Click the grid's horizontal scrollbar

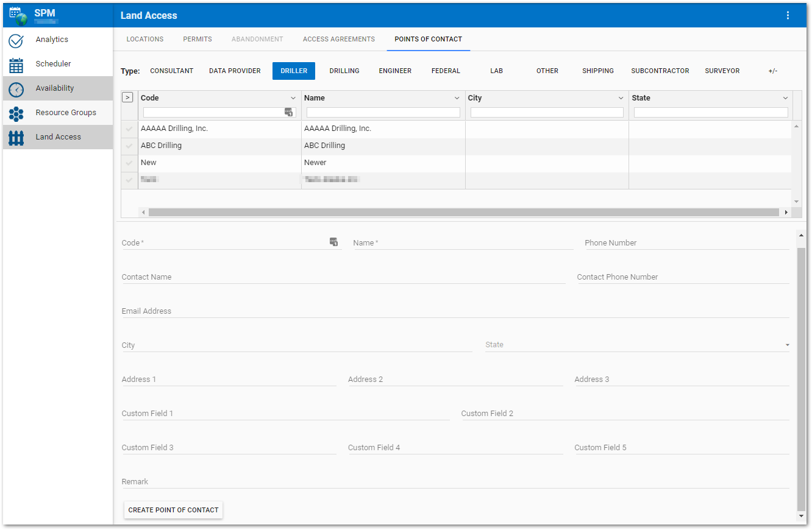[463, 213]
